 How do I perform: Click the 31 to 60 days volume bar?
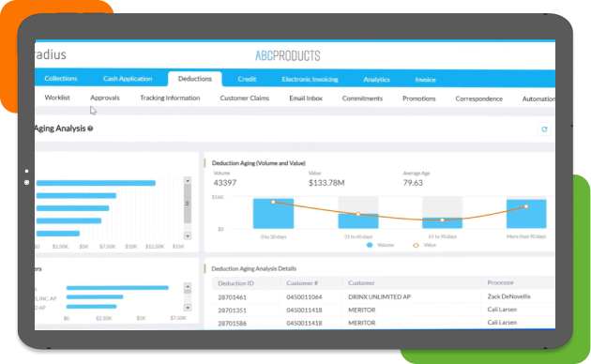pos(358,220)
